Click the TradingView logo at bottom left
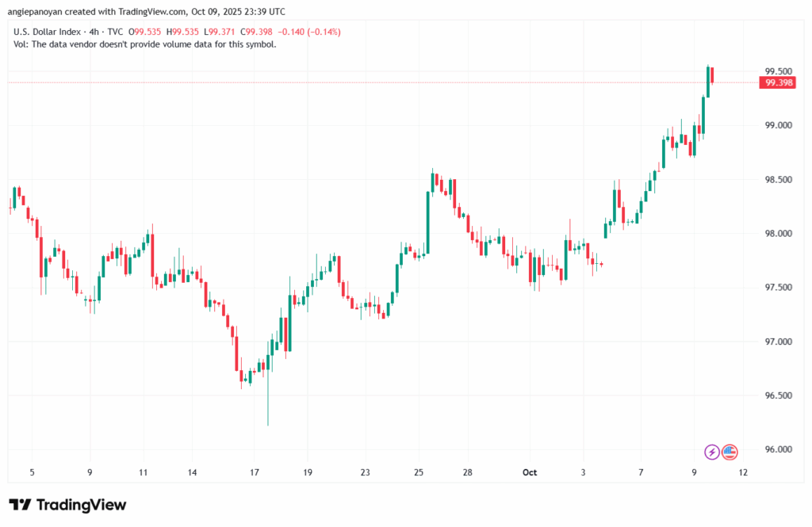Screen dimensions: 812x527 [67, 505]
